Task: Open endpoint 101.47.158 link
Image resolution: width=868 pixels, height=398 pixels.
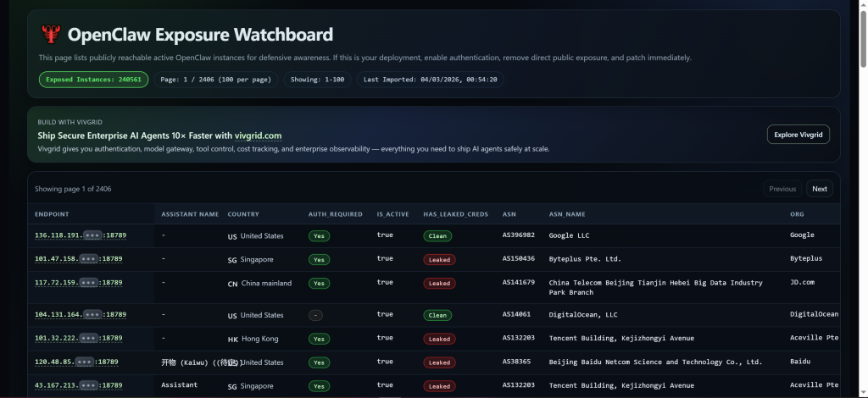Action: pos(79,259)
